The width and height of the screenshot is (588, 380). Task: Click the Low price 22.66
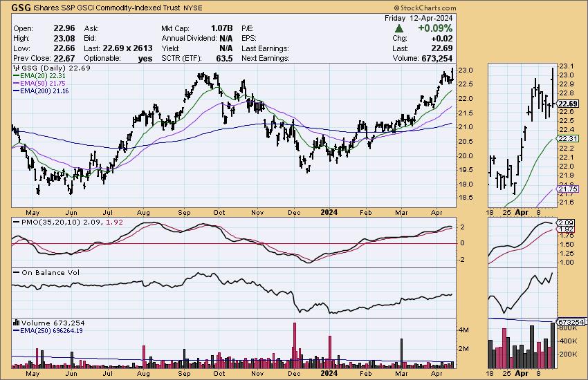tap(64, 48)
